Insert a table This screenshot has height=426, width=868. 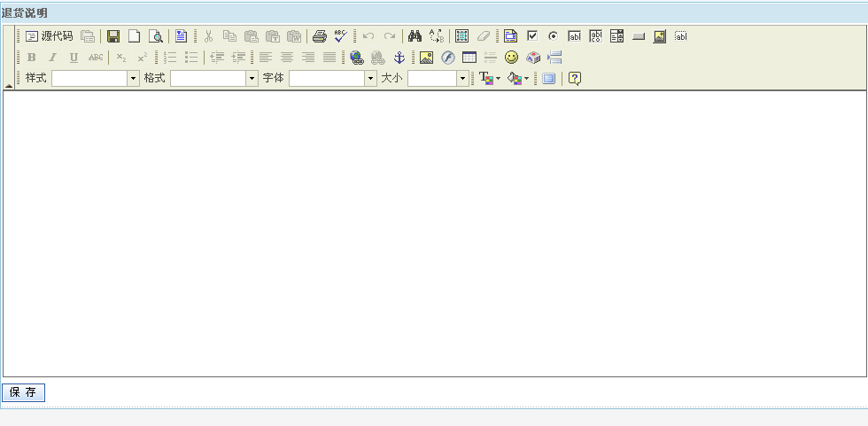[x=469, y=57]
